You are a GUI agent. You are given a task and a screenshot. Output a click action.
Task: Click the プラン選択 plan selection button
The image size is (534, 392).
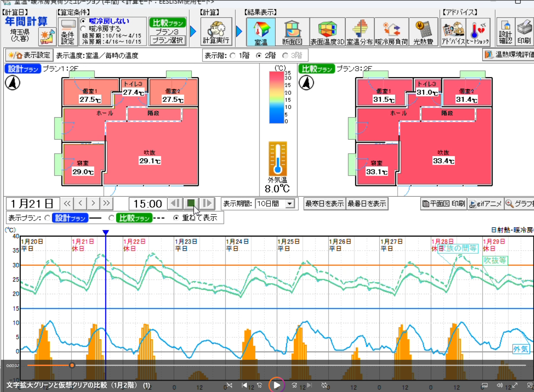[168, 40]
